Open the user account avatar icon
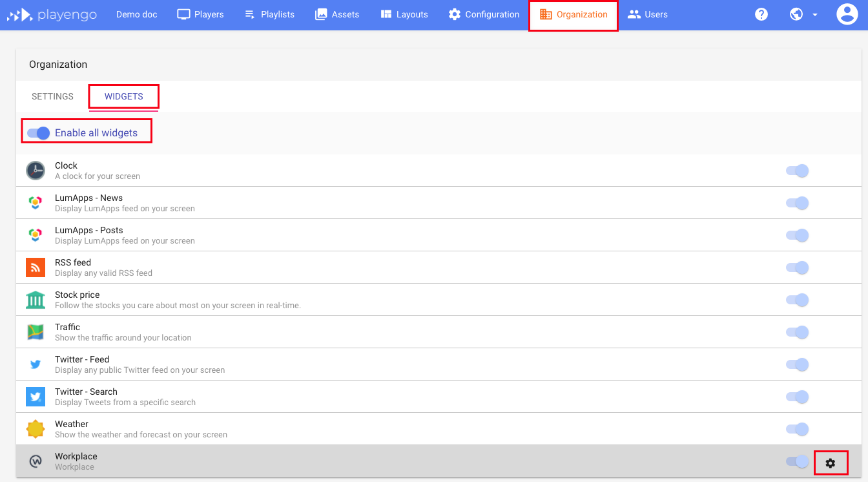The width and height of the screenshot is (868, 482). (847, 14)
